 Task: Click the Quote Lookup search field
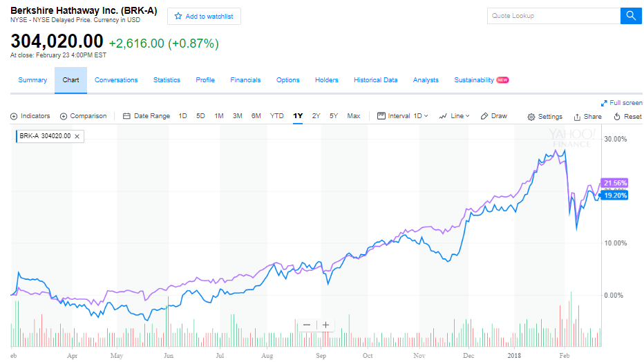click(x=553, y=16)
